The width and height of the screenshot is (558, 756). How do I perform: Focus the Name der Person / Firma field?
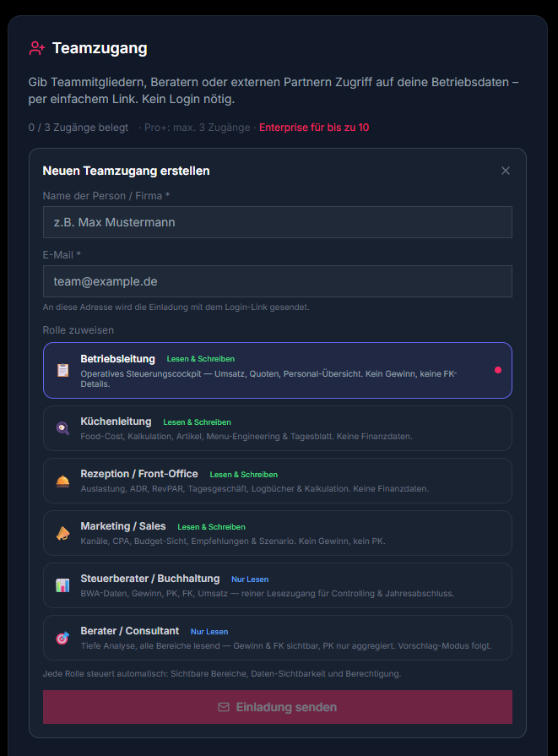(278, 222)
